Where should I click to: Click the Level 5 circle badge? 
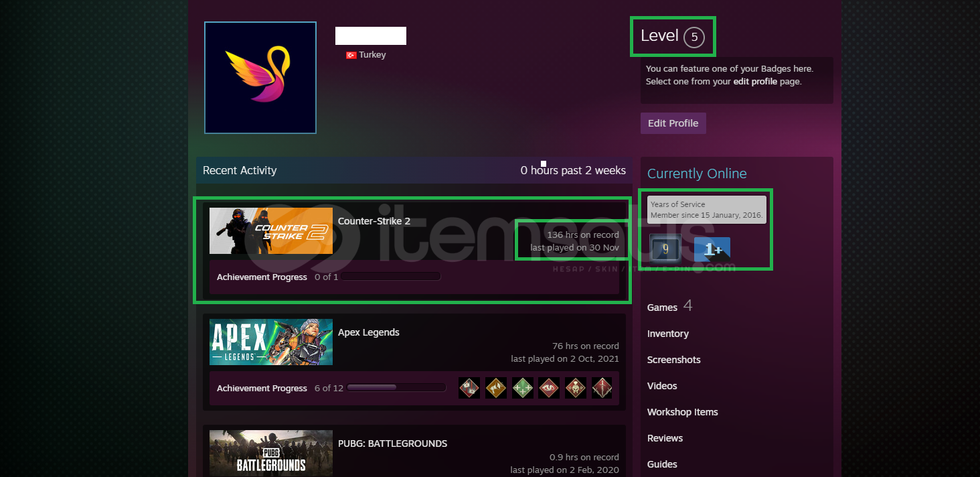coord(694,37)
